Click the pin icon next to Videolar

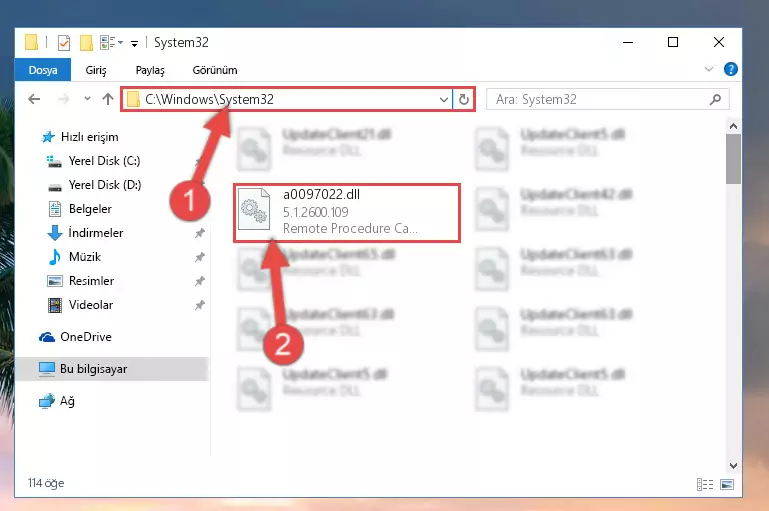[x=200, y=305]
